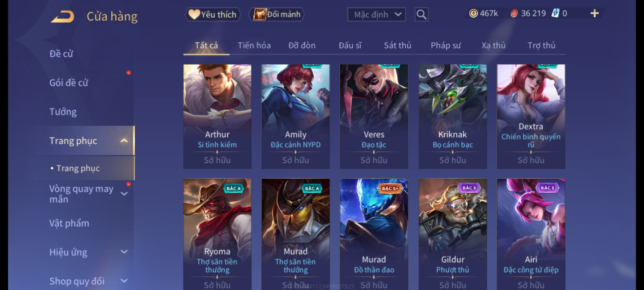Tap the plus icon to add currency
644x290 pixels.
[595, 13]
